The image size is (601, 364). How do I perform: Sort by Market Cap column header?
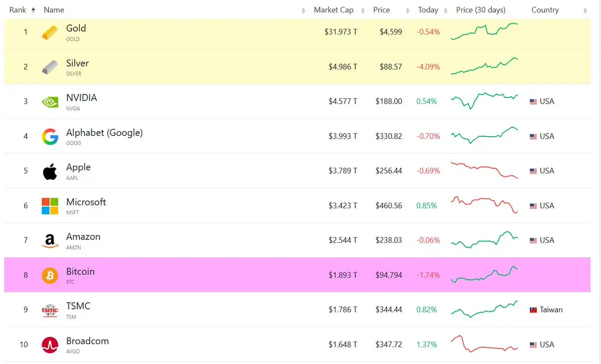(334, 10)
